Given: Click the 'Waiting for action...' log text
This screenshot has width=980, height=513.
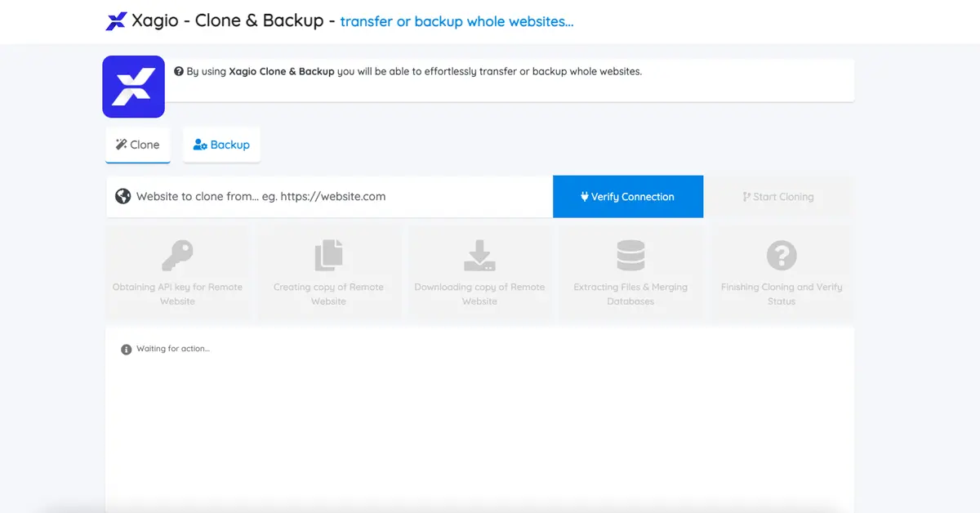Looking at the screenshot, I should (173, 349).
